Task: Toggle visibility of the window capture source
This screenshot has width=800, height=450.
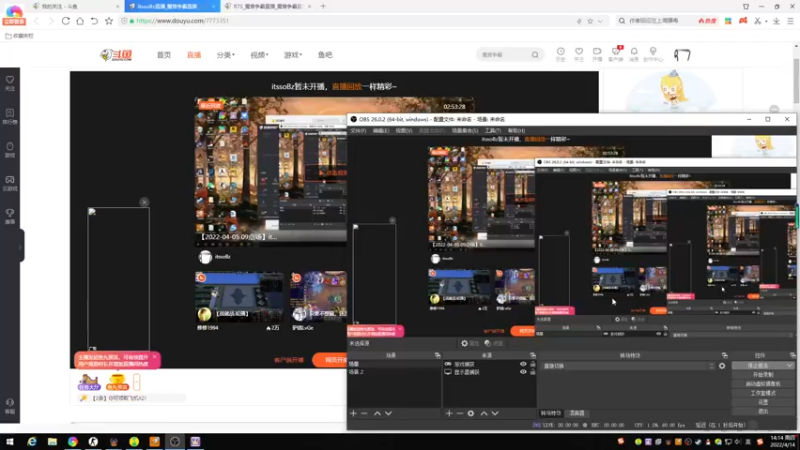Action: coord(523,364)
